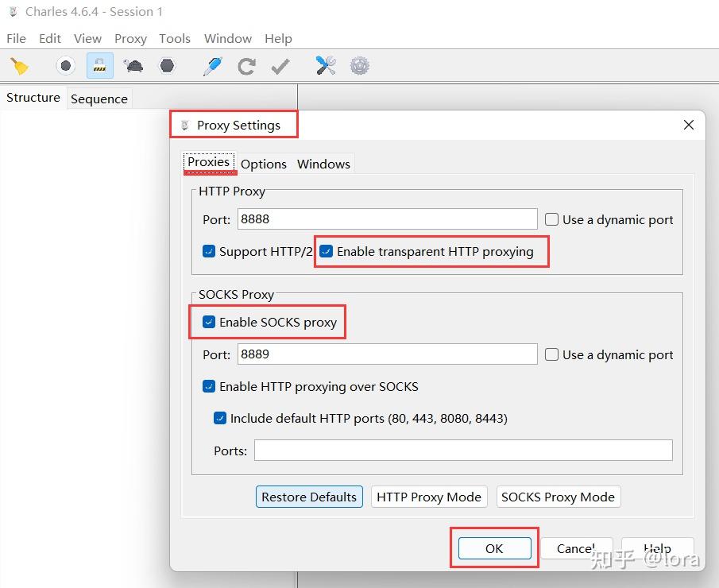Image resolution: width=719 pixels, height=588 pixels.
Task: Click the Charles icon in title bar
Action: pos(14,11)
